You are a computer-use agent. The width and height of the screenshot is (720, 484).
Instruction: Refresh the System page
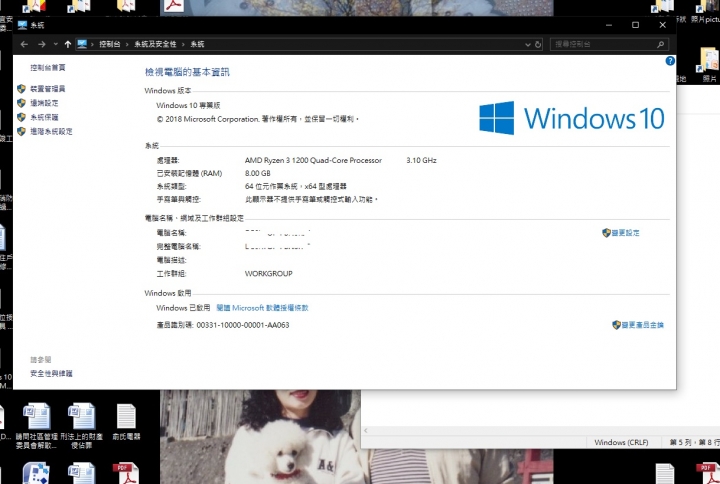point(538,45)
